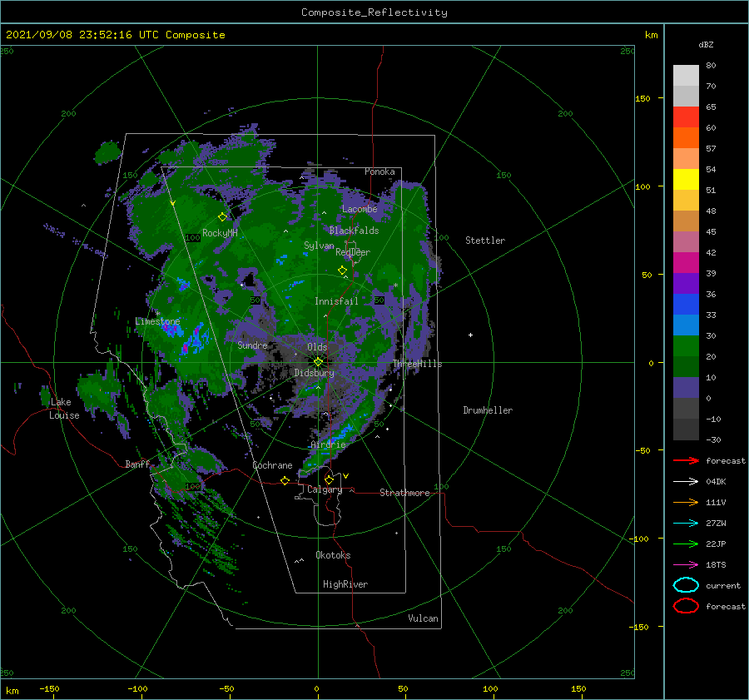Image resolution: width=749 pixels, height=700 pixels.
Task: Click the red forecast ellipse icon
Action: [686, 606]
